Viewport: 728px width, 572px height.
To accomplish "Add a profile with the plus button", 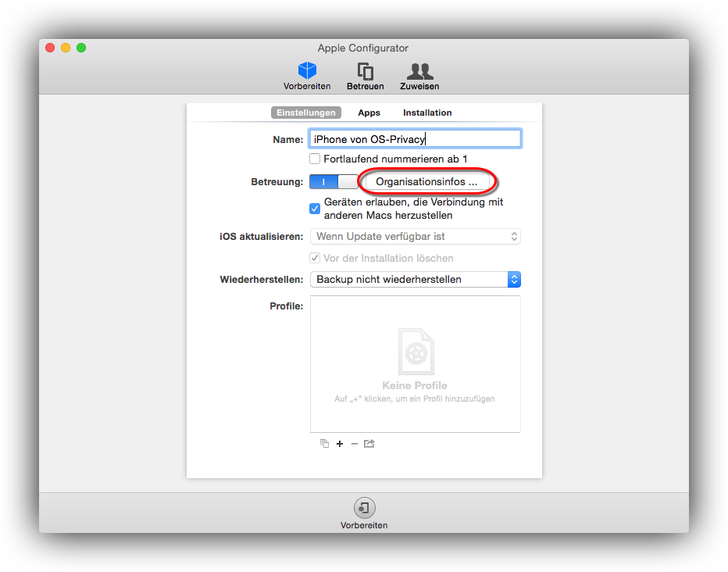I will tap(340, 444).
